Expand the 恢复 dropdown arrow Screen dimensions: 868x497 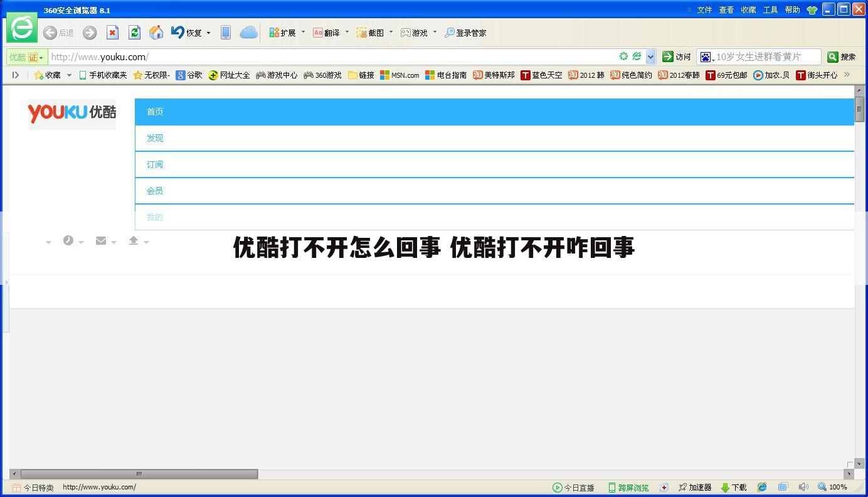208,33
